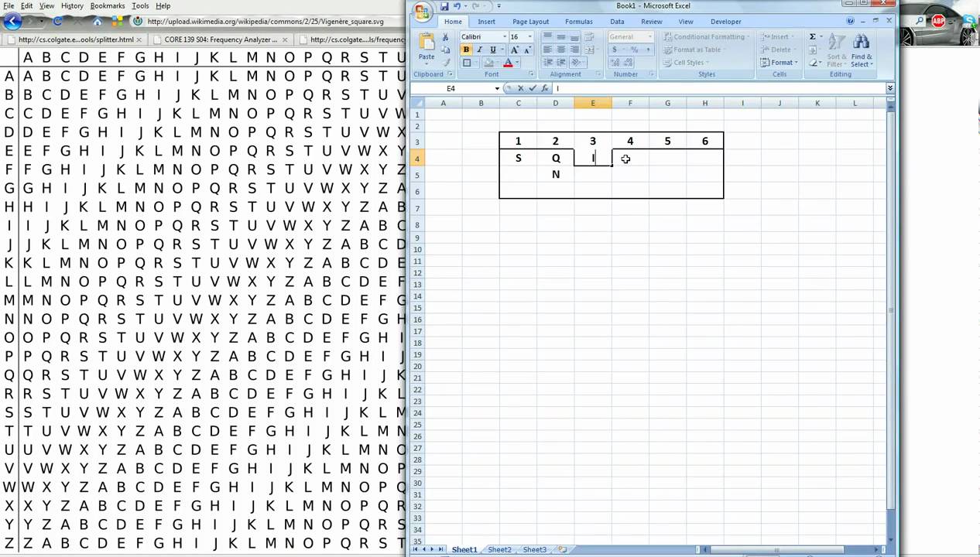Click the Increase Decimal icon
The height and width of the screenshot is (557, 980).
614,63
